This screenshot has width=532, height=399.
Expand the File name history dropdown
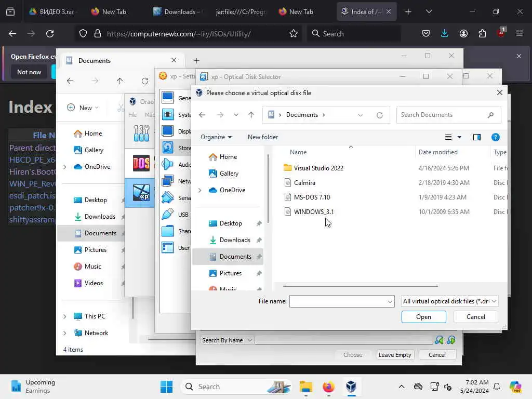click(x=390, y=301)
